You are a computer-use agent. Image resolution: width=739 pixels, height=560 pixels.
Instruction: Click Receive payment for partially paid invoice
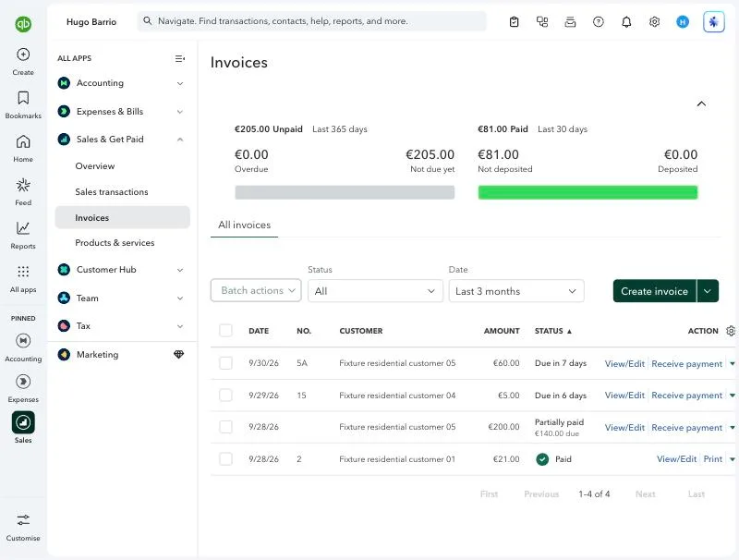pos(686,427)
